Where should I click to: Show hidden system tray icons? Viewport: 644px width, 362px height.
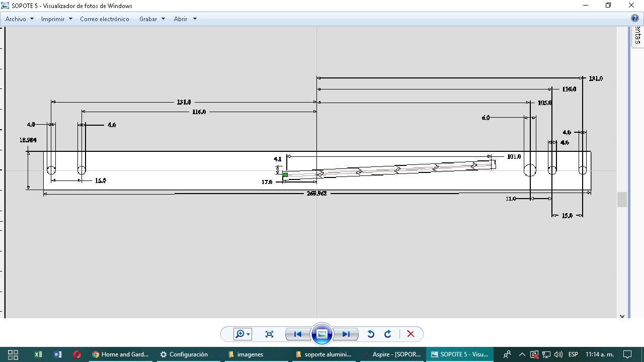click(522, 354)
